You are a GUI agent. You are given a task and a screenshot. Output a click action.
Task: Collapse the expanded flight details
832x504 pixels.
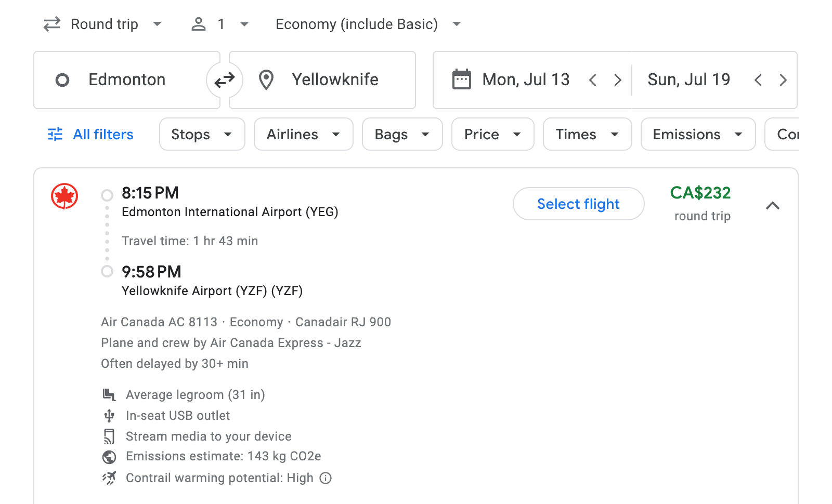coord(773,206)
